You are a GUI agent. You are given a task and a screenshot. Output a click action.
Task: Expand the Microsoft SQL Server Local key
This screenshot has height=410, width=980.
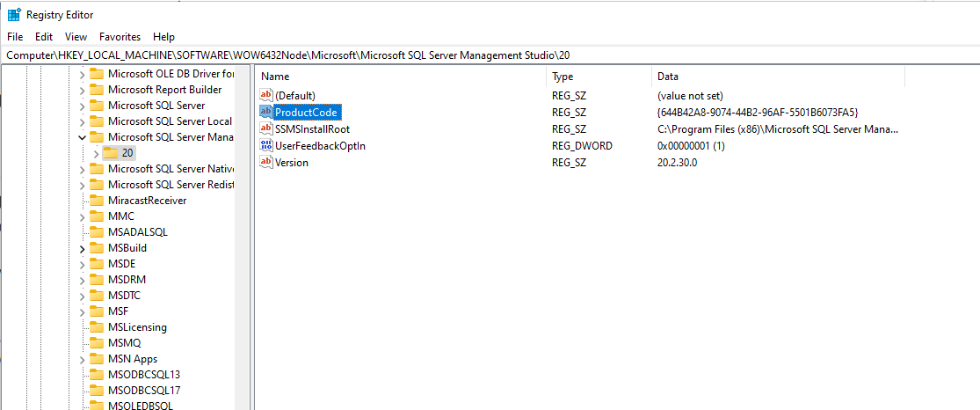[x=82, y=121]
